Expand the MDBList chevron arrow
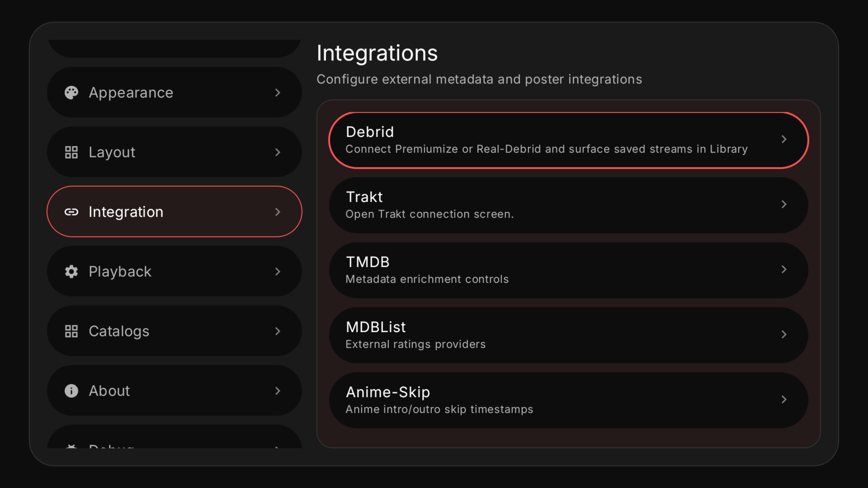Screen dimensions: 868x488 784,334
